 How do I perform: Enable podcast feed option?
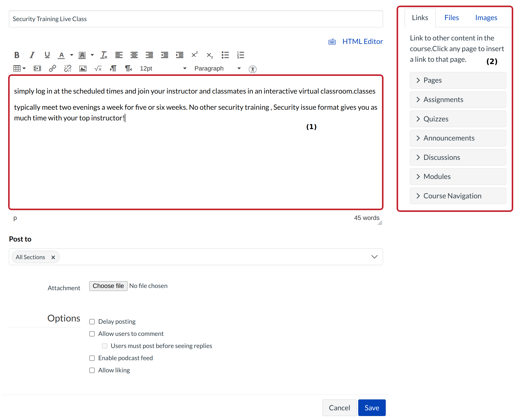pos(92,358)
